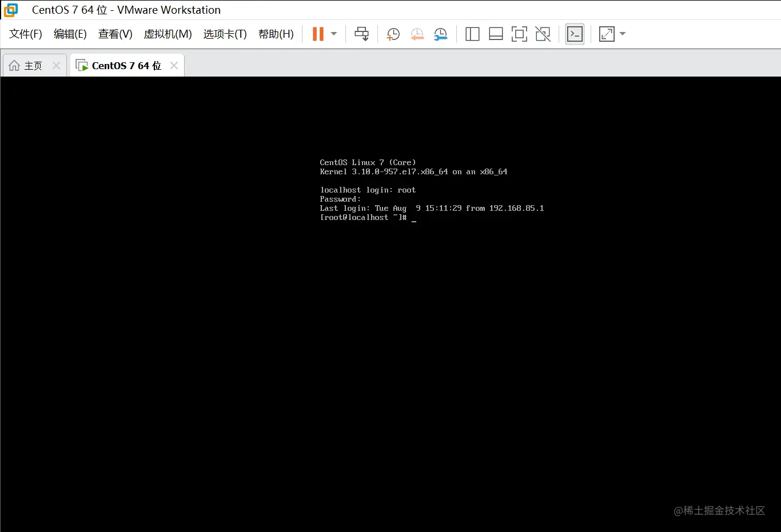Take a snapshot of the virtual machine

393,34
